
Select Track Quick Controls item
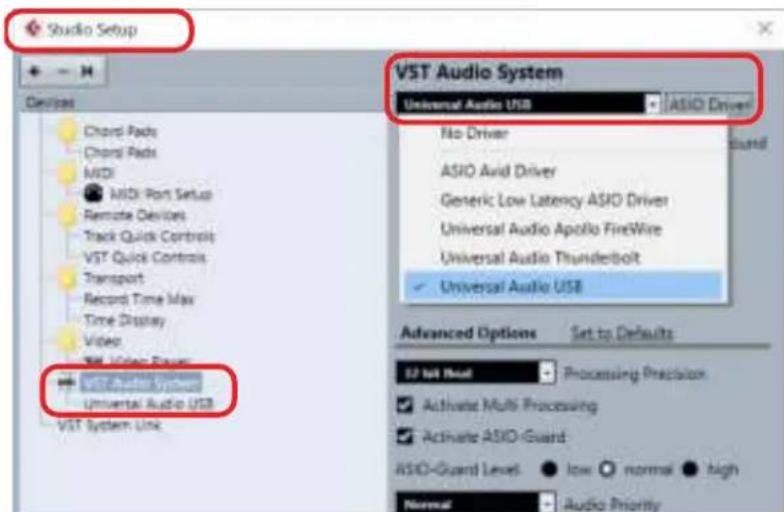click(148, 236)
